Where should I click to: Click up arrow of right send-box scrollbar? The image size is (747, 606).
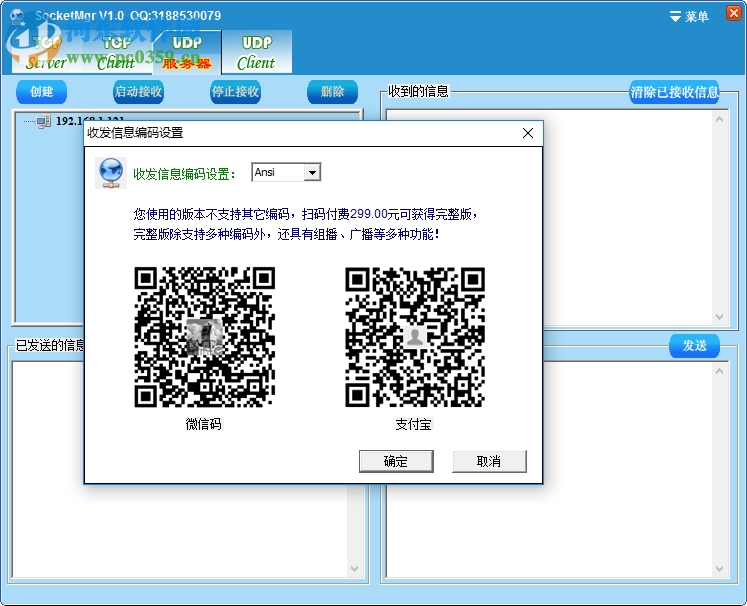[x=719, y=371]
